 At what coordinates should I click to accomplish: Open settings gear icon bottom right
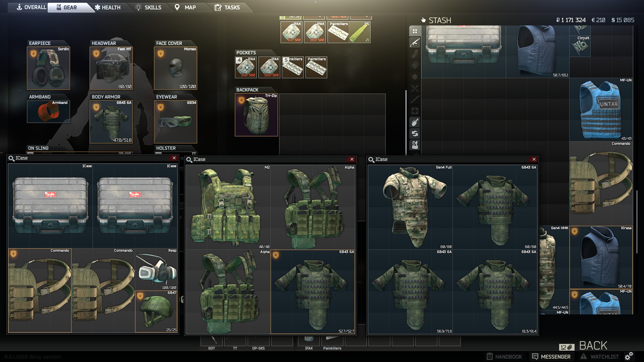click(x=629, y=356)
